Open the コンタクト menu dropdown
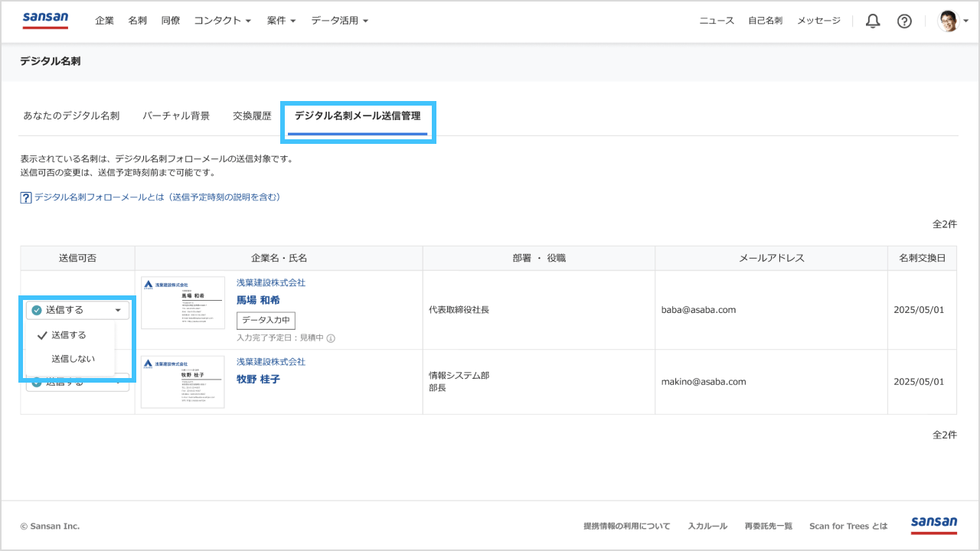Viewport: 980px width, 551px height. [222, 21]
